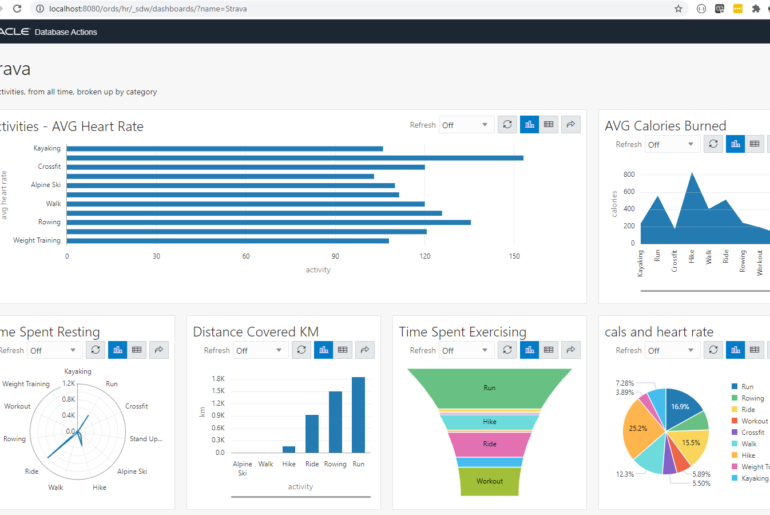Open AVG Heart Rate refresh interval dropdown
Screen dimensions: 770x515
pos(466,125)
